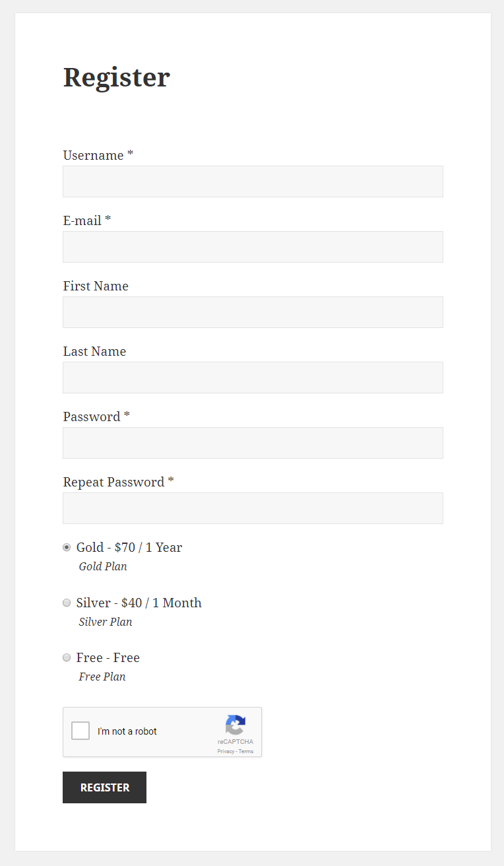This screenshot has height=866, width=504.
Task: Open the reCAPTCHA Privacy link
Action: click(226, 751)
